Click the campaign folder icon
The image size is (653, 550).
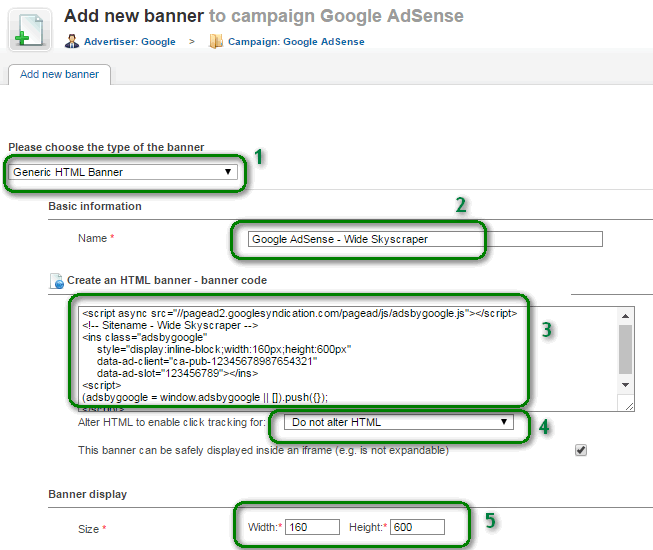216,41
